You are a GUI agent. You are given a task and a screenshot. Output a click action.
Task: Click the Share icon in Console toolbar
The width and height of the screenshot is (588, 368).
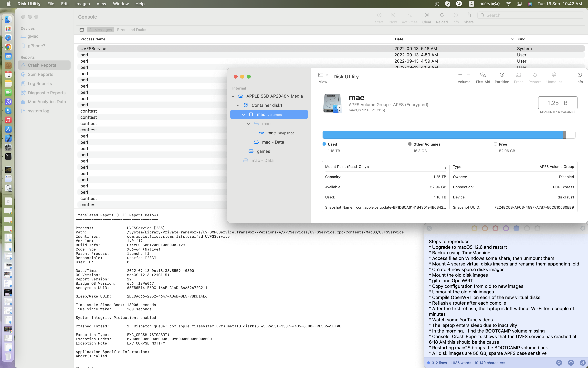(468, 15)
